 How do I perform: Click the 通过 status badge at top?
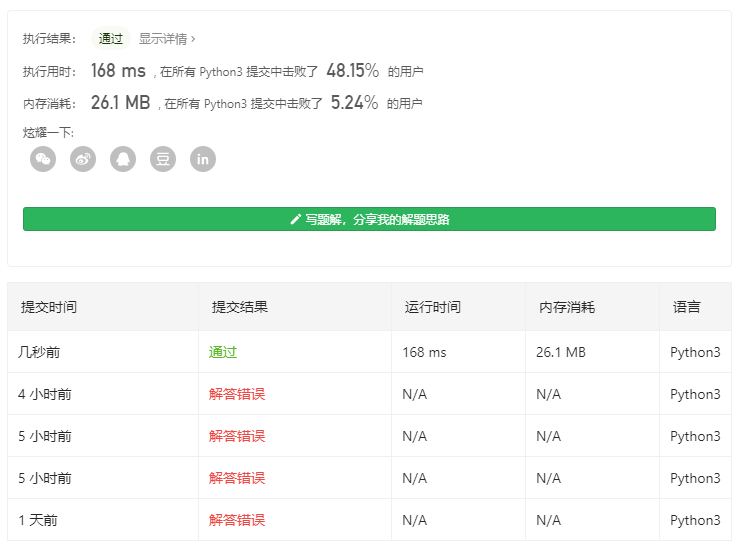click(111, 38)
